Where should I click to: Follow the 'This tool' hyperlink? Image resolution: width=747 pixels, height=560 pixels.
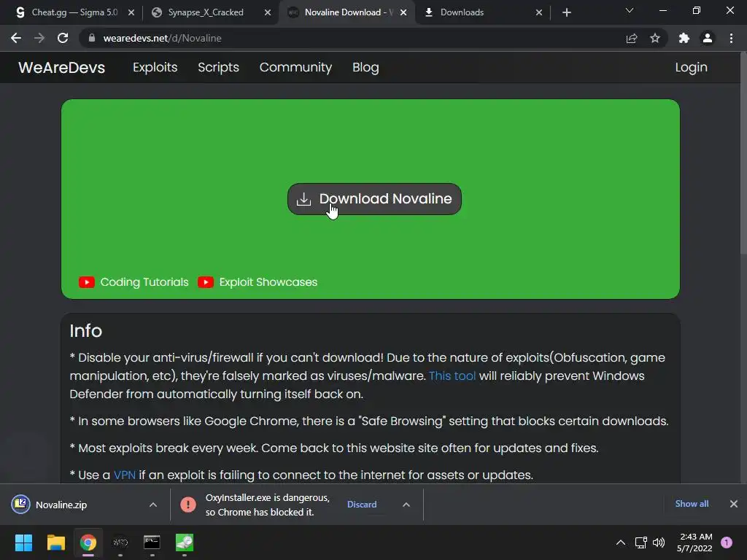452,376
